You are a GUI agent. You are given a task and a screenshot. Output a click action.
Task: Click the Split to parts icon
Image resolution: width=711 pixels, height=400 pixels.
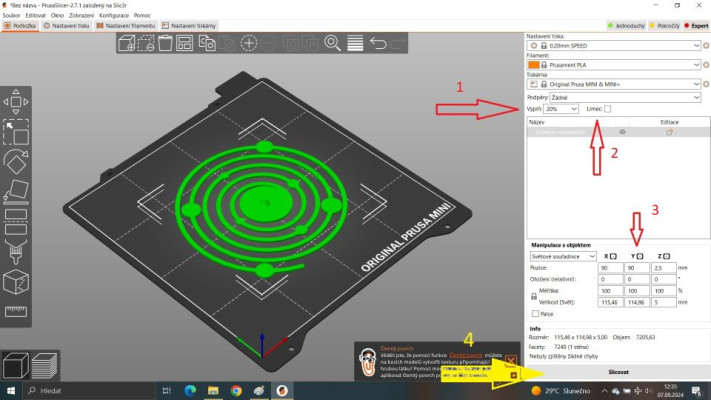311,44
